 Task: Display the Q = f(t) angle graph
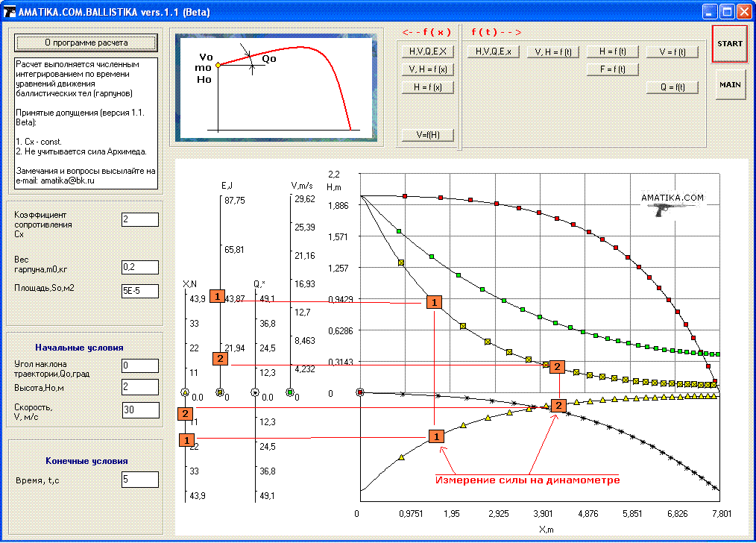[672, 87]
